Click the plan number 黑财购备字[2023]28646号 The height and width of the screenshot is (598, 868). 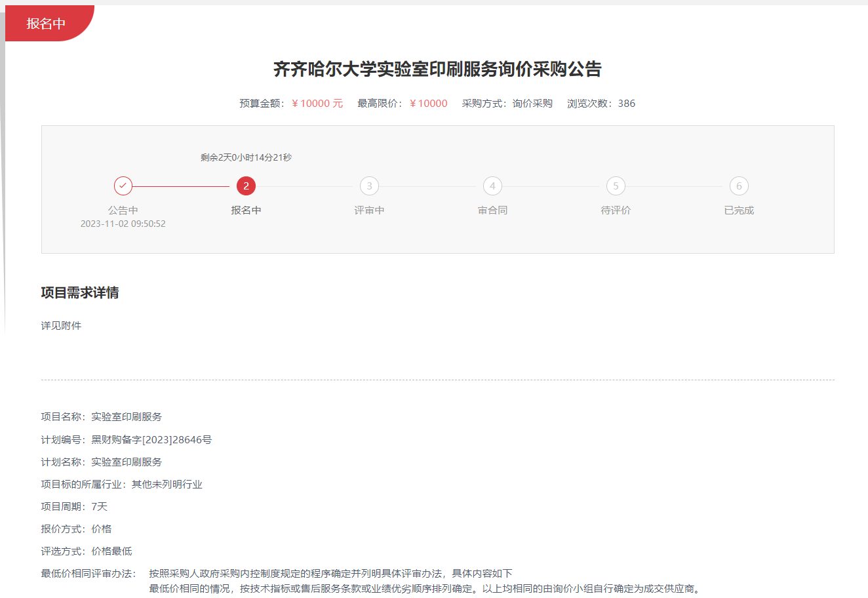click(x=151, y=440)
